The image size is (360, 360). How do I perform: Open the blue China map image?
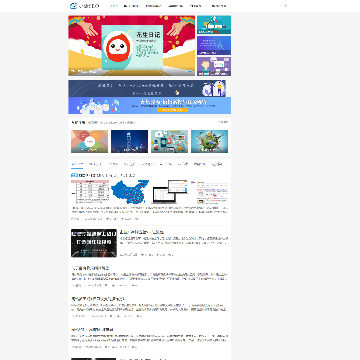coord(130,192)
